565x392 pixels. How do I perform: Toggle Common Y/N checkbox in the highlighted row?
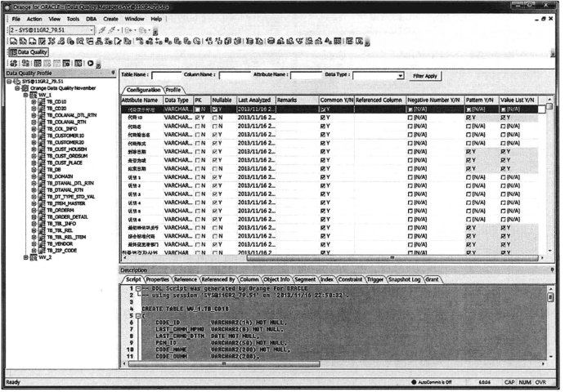323,109
